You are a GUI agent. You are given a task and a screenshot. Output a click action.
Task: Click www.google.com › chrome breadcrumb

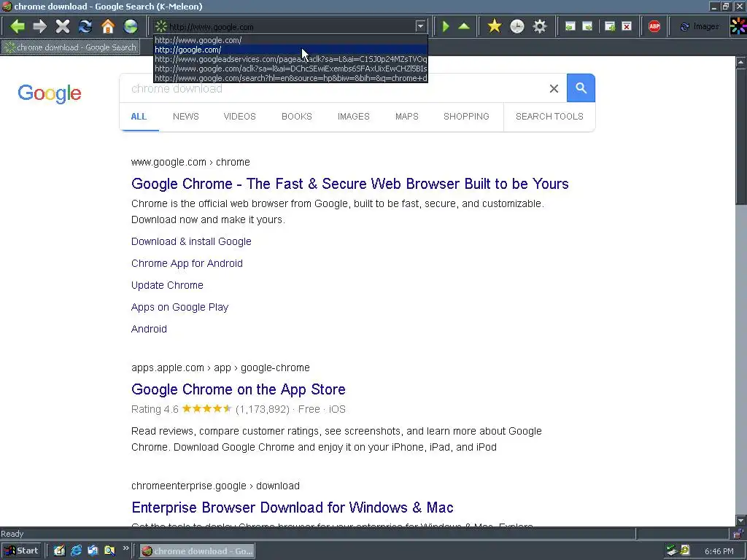click(x=190, y=162)
